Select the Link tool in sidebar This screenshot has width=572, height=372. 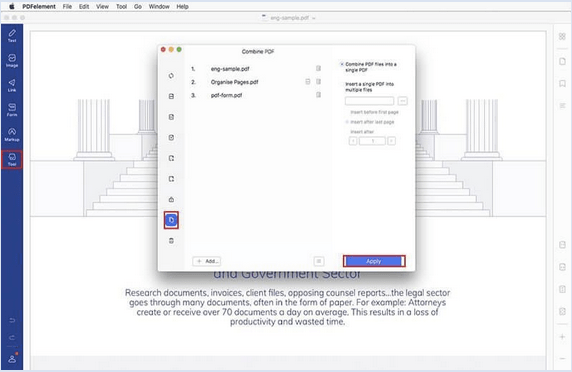[12, 85]
